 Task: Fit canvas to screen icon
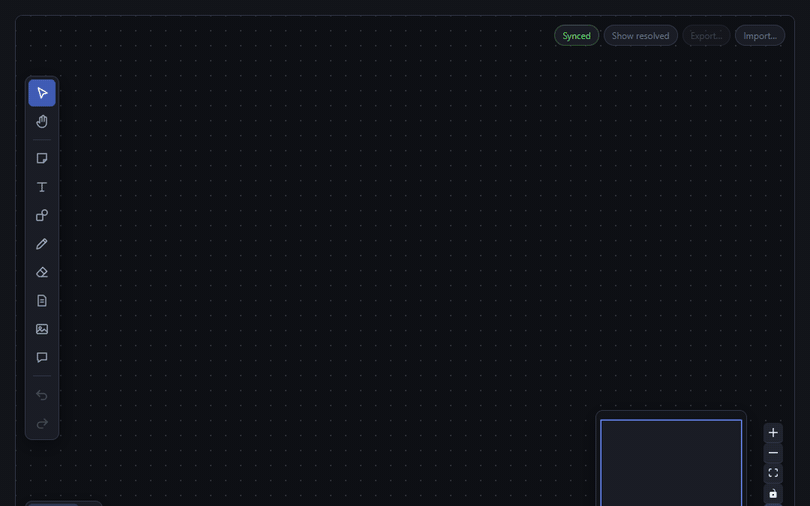click(773, 473)
